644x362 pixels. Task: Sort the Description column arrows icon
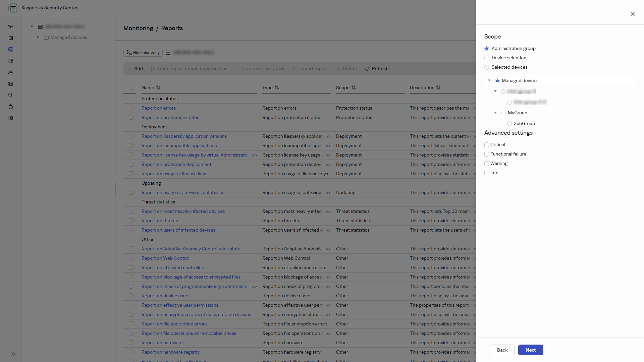click(x=438, y=87)
